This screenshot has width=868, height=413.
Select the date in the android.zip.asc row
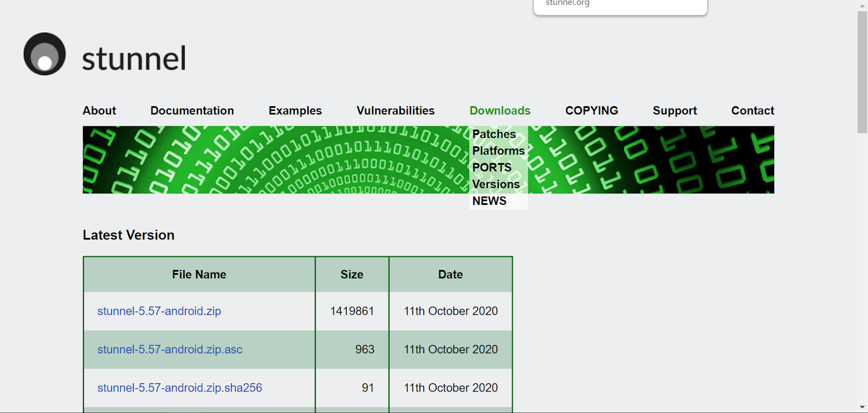click(x=451, y=350)
